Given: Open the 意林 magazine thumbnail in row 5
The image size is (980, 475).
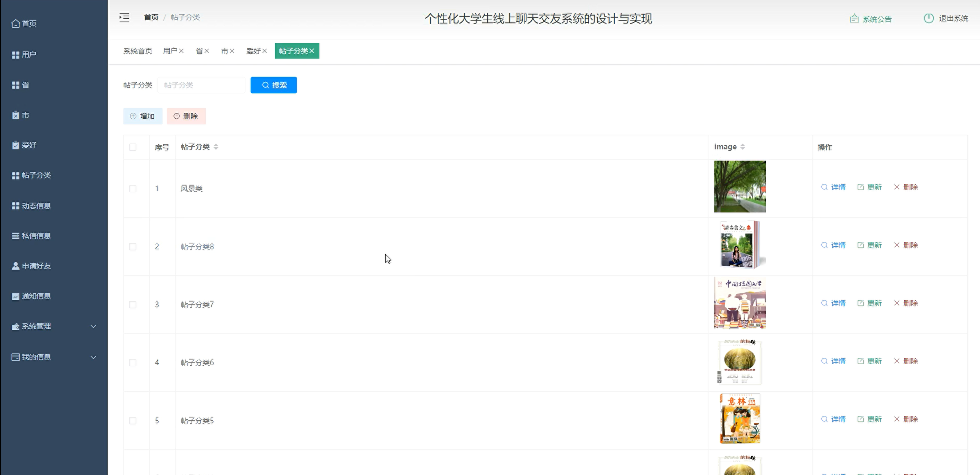Looking at the screenshot, I should pos(740,419).
